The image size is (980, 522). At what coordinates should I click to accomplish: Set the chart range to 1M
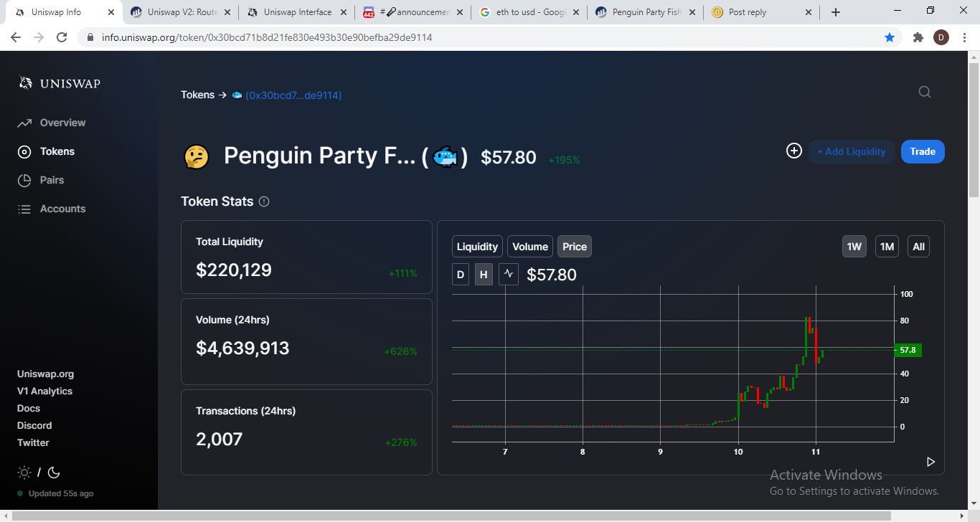coord(887,247)
